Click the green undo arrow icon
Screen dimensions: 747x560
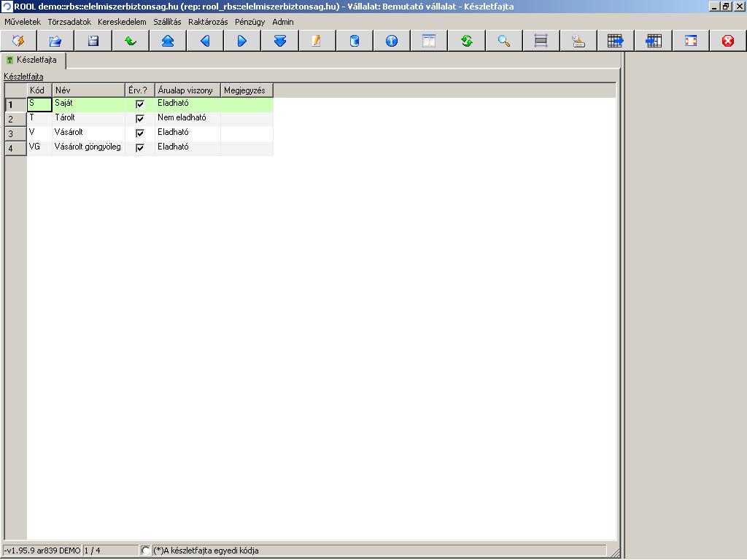130,41
